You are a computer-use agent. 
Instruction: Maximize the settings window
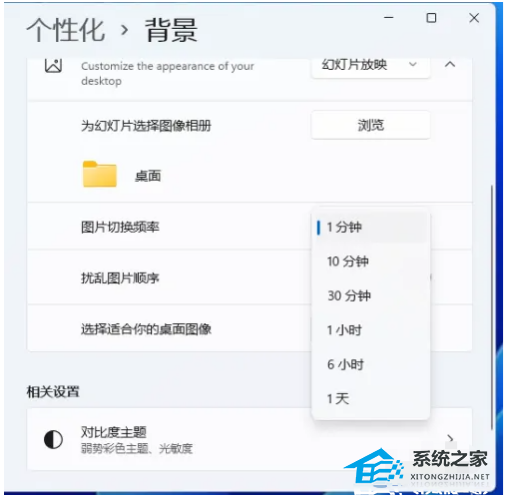pyautogui.click(x=431, y=18)
